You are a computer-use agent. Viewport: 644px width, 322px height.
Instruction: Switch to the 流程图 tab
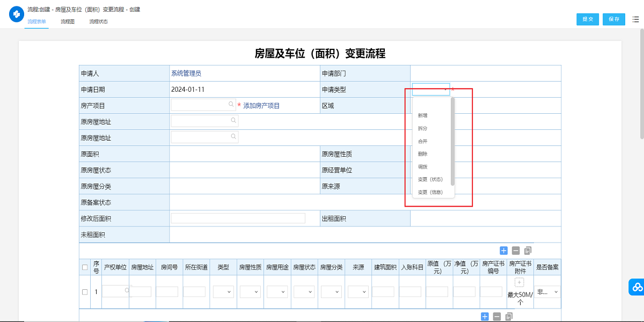point(68,21)
